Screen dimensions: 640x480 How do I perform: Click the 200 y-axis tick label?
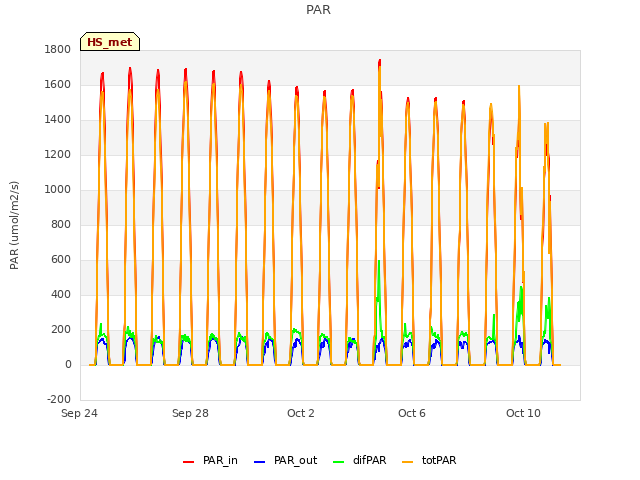61,330
